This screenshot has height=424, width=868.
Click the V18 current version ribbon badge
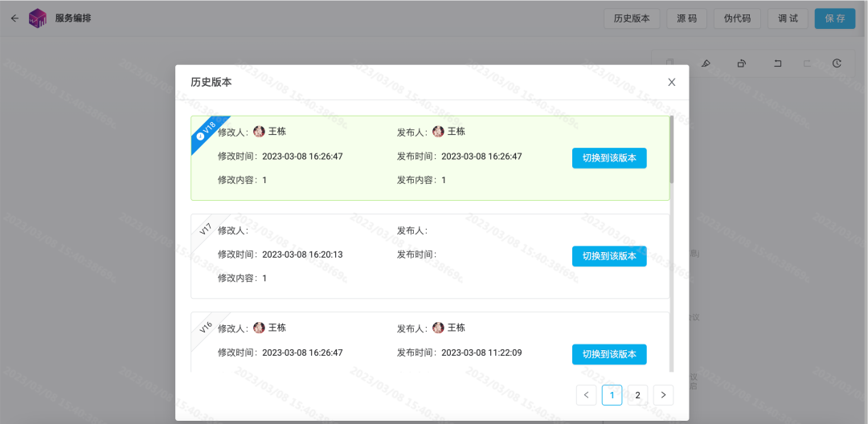[207, 132]
